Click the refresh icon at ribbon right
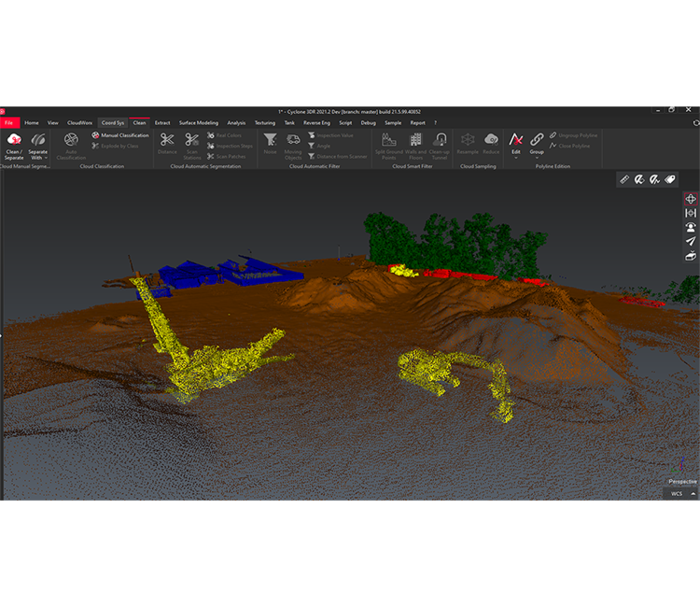Viewport: 700px width, 607px height. click(696, 123)
